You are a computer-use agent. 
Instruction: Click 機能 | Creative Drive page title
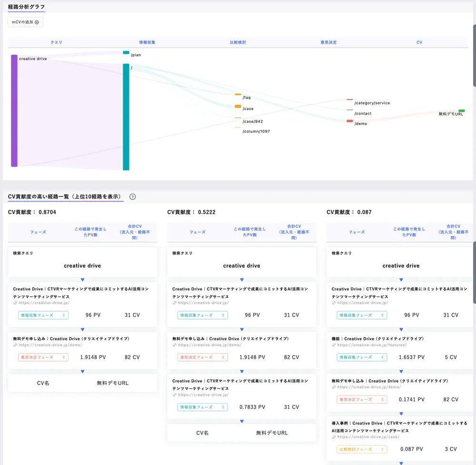click(x=377, y=339)
